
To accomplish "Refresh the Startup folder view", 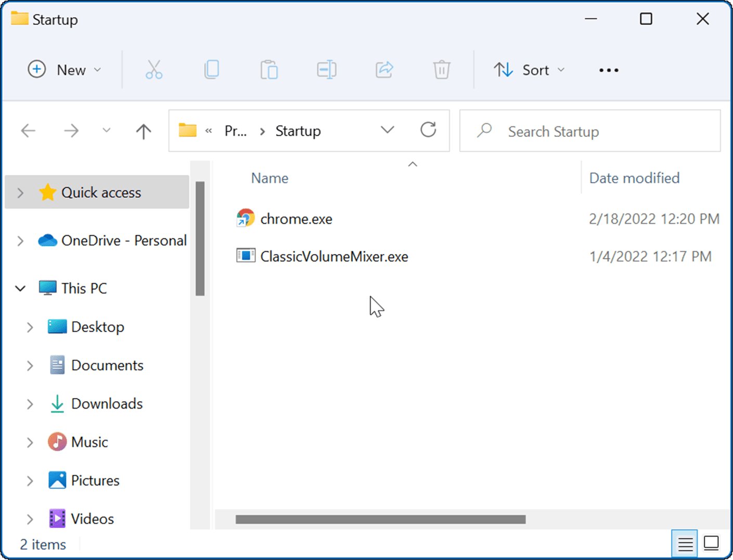I will (x=428, y=130).
